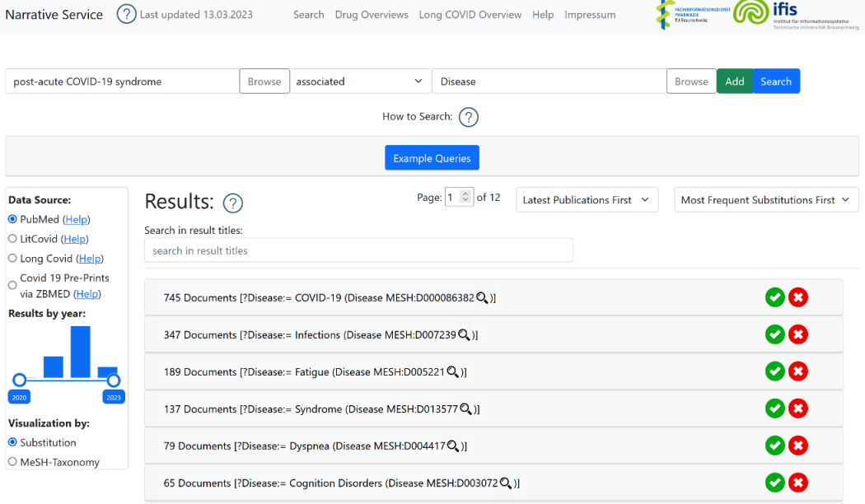Select LitCovid data source

click(x=12, y=239)
